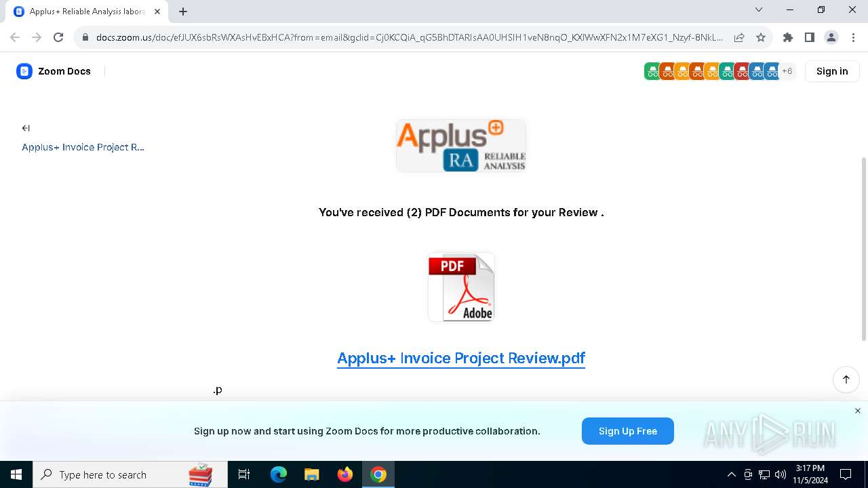Show hidden system tray icons
868x488 pixels.
tap(731, 474)
